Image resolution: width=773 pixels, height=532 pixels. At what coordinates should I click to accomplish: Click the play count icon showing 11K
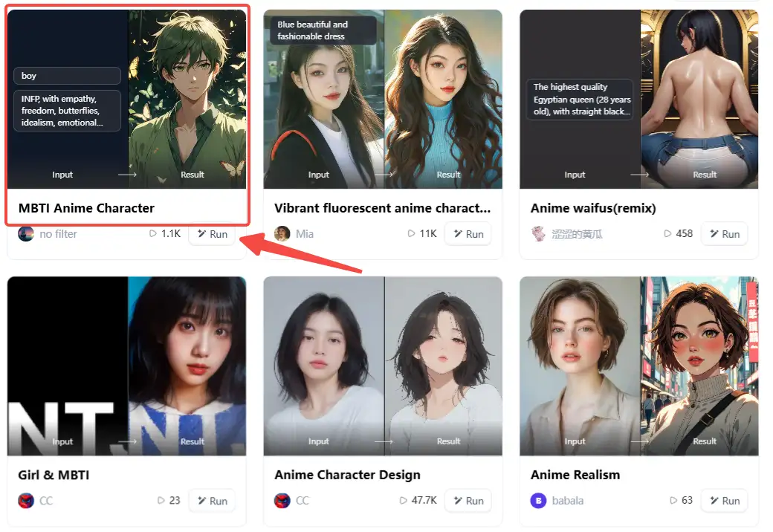[x=411, y=233]
